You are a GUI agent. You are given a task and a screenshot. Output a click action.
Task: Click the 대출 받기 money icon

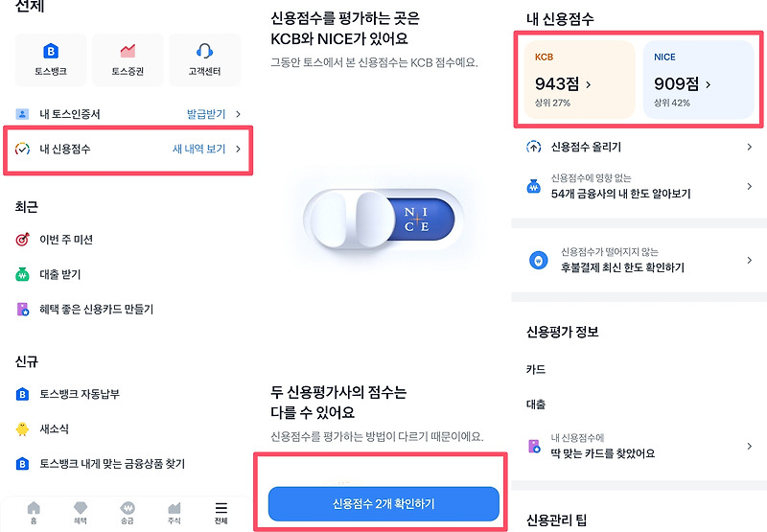pos(22,274)
